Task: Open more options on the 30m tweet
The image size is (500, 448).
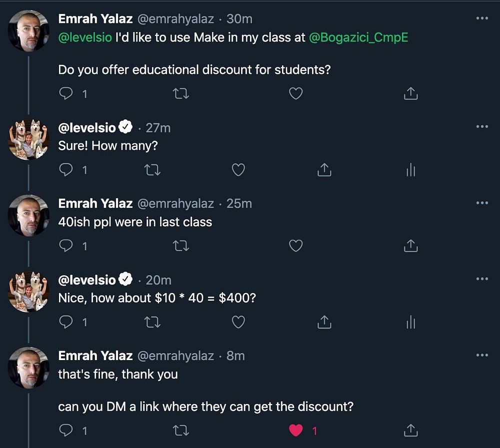Action: [482, 18]
